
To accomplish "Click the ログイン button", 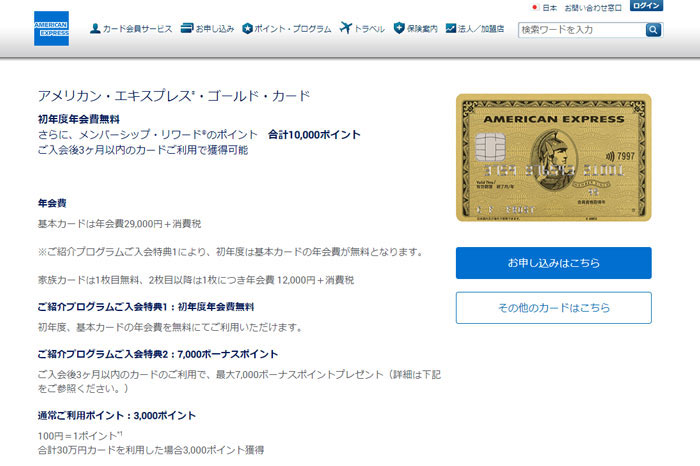I will (x=646, y=6).
